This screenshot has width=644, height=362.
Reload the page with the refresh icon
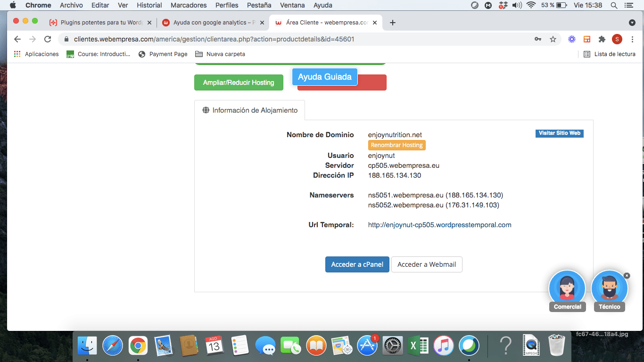point(48,39)
